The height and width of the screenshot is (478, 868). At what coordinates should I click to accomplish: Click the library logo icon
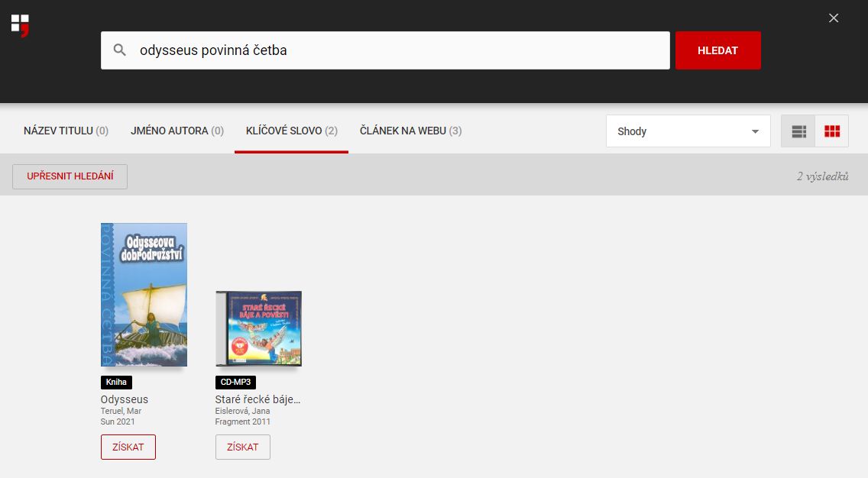[21, 24]
